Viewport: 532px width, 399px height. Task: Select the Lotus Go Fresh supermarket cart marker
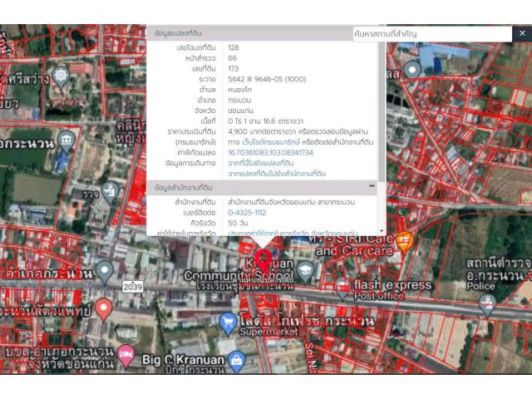[228, 323]
